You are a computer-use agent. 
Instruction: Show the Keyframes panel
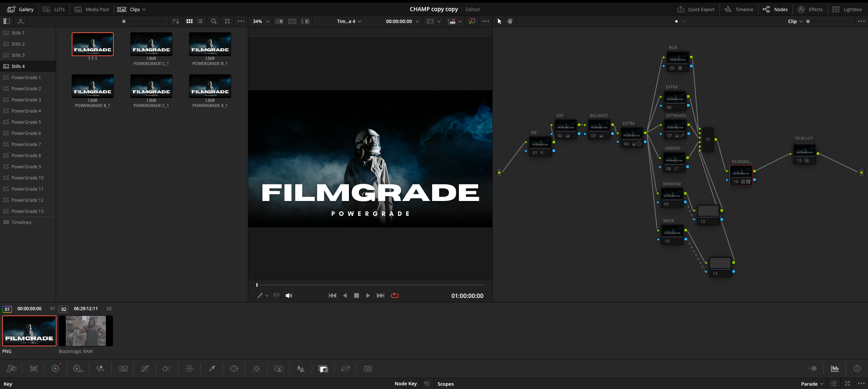tap(813, 369)
